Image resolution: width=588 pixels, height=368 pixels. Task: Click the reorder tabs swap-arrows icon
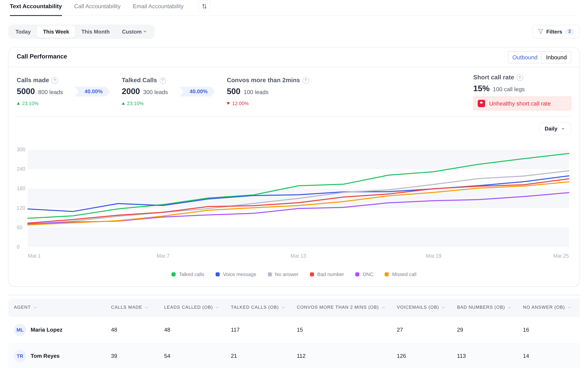[x=204, y=6]
